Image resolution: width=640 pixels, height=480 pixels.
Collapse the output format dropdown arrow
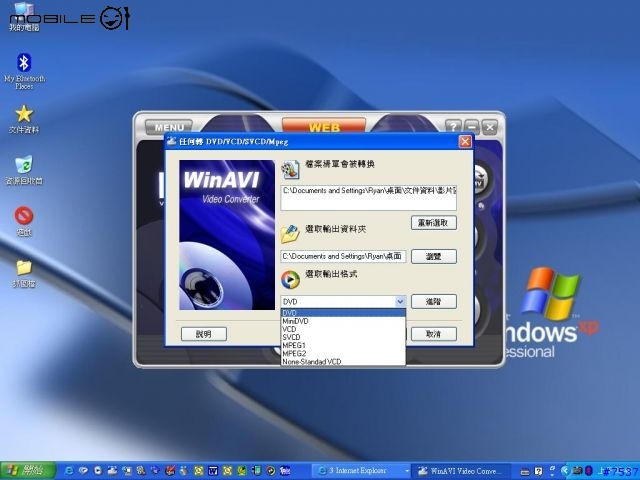(x=400, y=302)
